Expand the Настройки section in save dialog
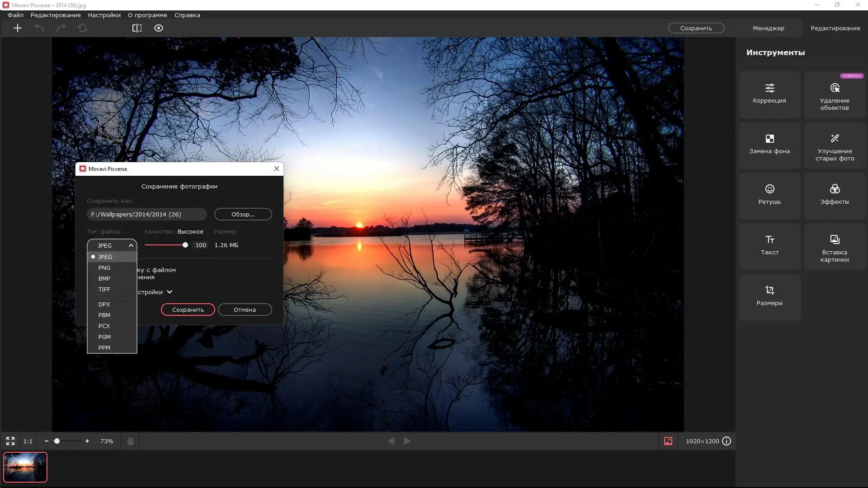 (170, 292)
